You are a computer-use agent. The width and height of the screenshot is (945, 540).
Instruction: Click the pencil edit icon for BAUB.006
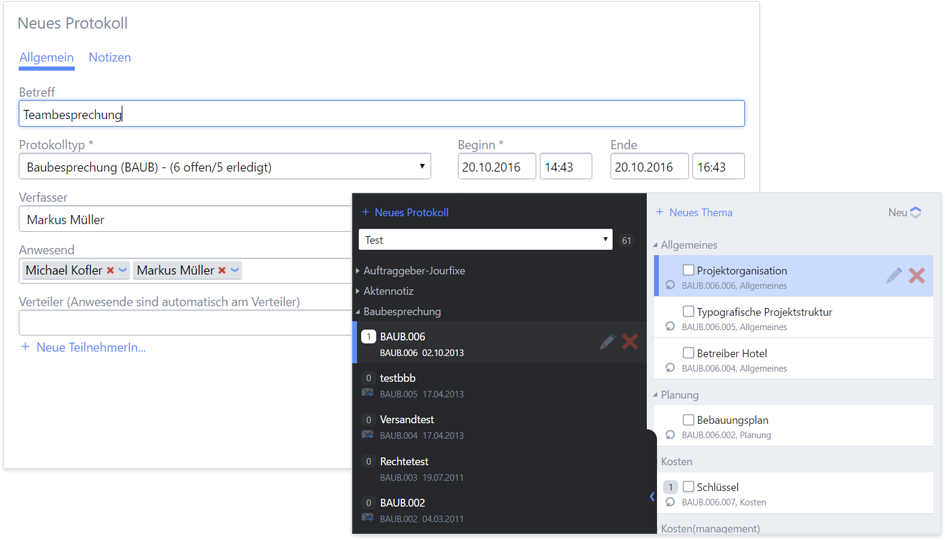(x=607, y=342)
